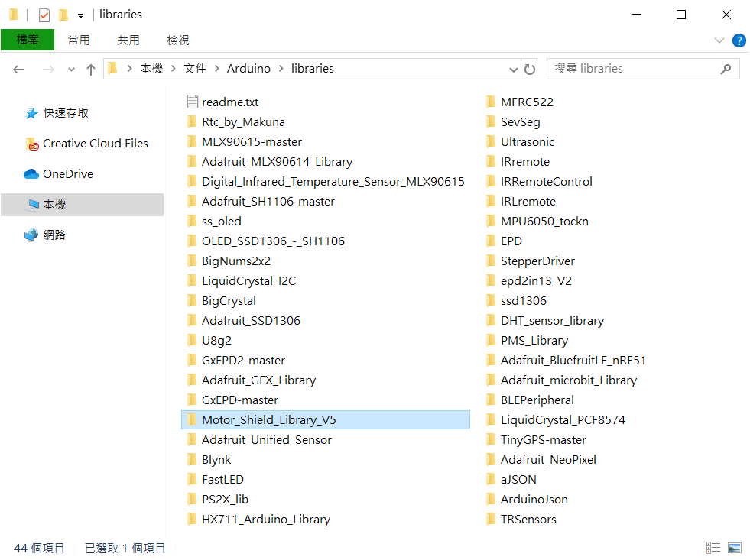Open the Help question mark icon

(739, 40)
